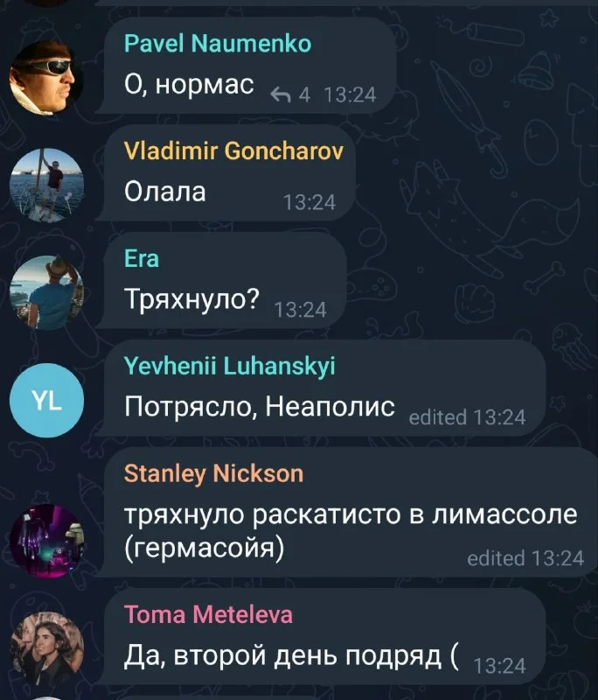This screenshot has width=598, height=700.
Task: Select the Pavel Naumenko sender name
Action: (x=218, y=43)
